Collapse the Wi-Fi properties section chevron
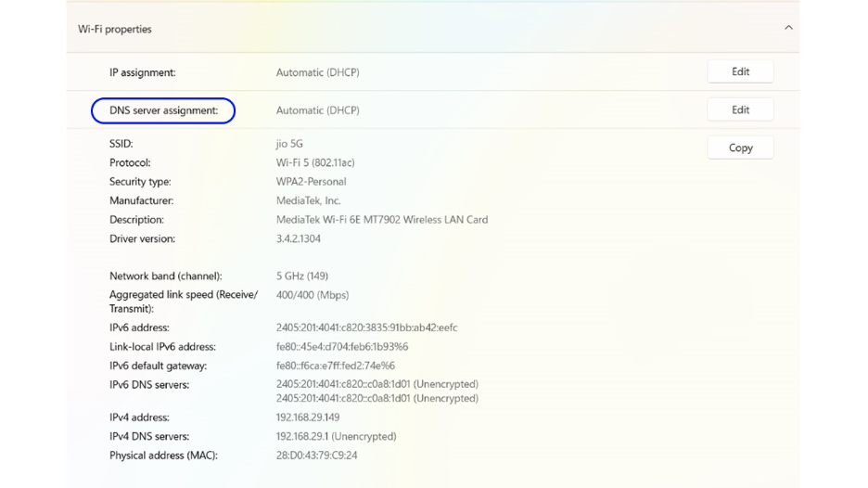868x488 pixels. pos(788,28)
